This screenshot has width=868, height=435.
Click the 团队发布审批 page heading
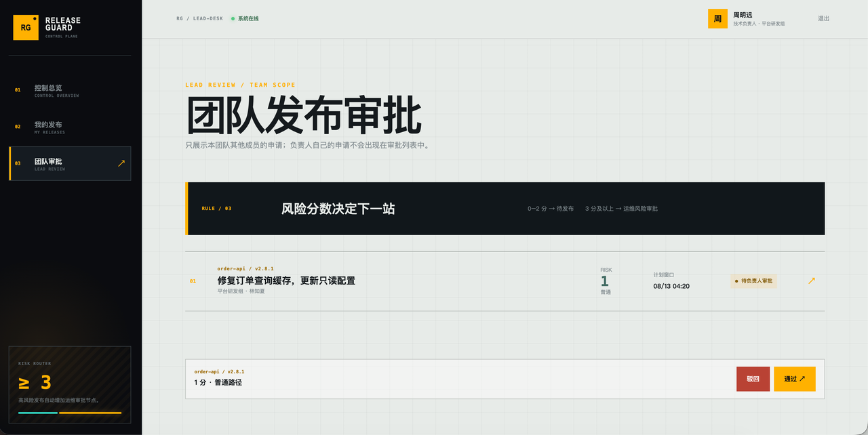click(x=304, y=116)
